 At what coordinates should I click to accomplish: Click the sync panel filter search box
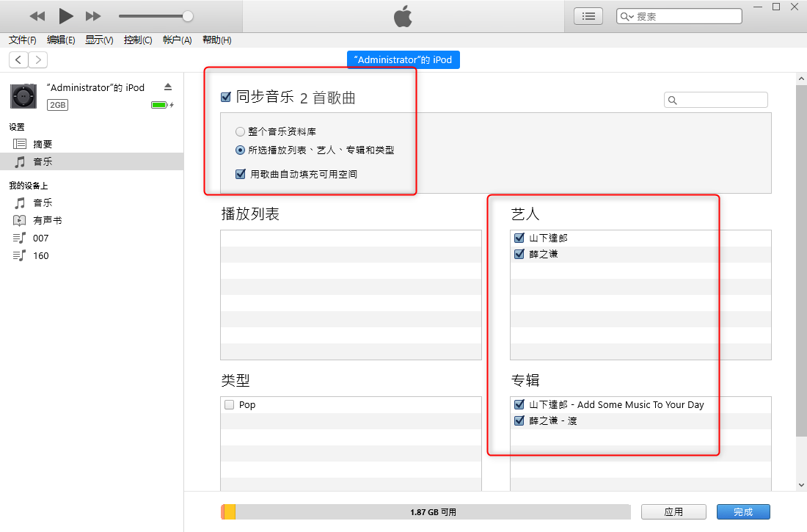(x=716, y=100)
